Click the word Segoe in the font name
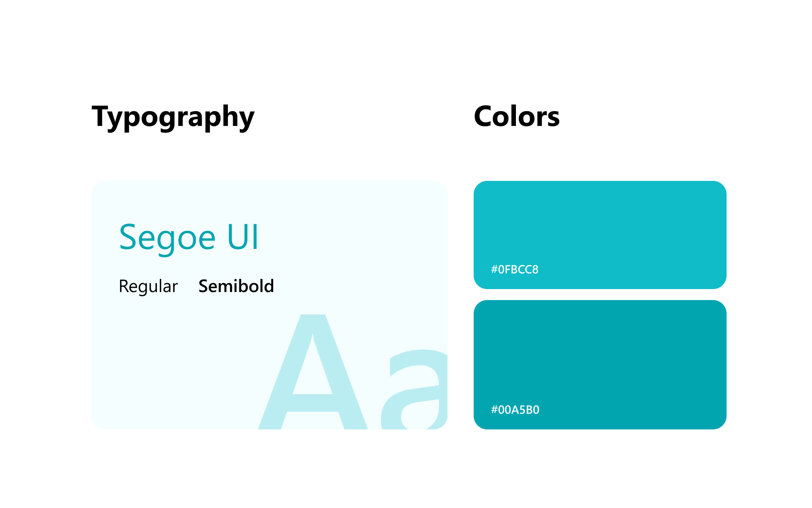This screenshot has width=812, height=508. point(167,238)
